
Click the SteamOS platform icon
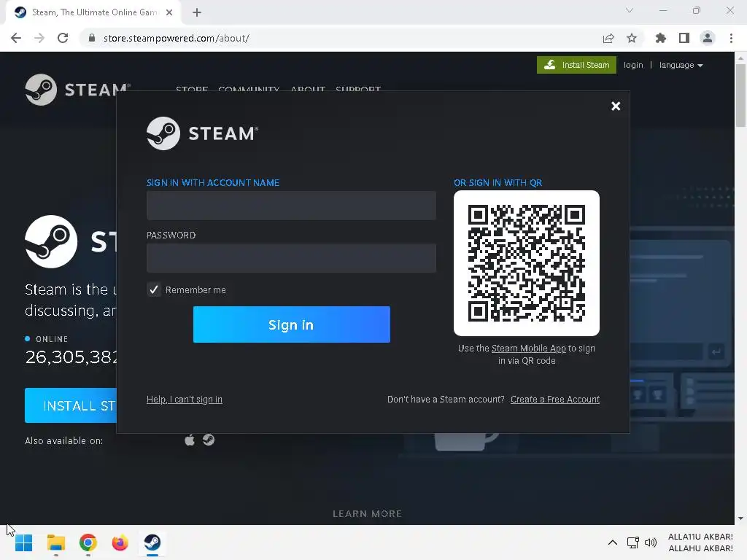pyautogui.click(x=209, y=440)
